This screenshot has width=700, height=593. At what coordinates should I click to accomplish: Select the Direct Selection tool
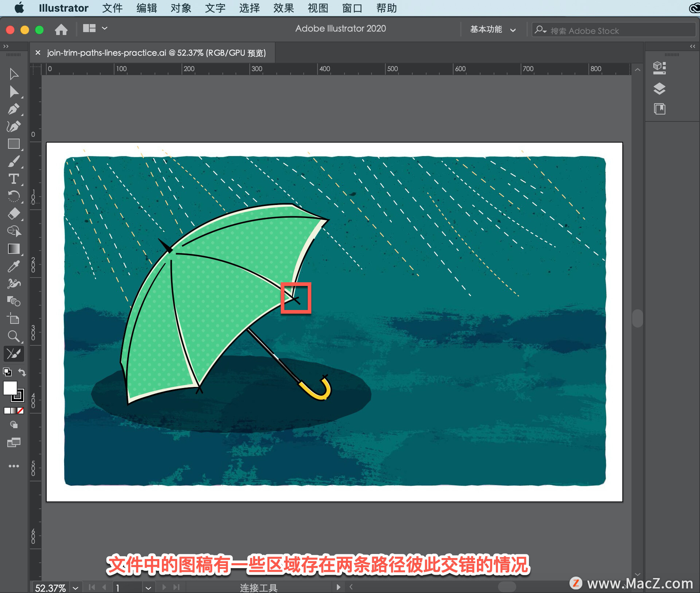[14, 92]
